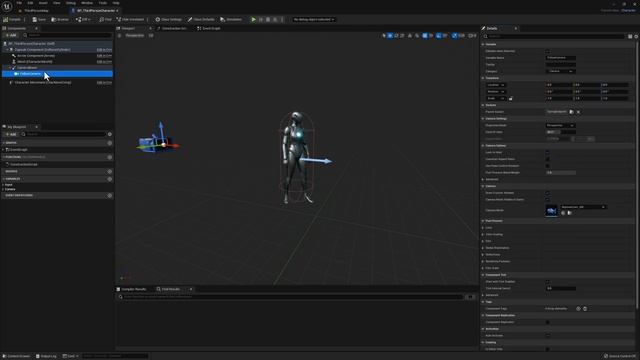Switch to the Construction Script tab
Viewport: 640px width, 360px height.
point(172,28)
